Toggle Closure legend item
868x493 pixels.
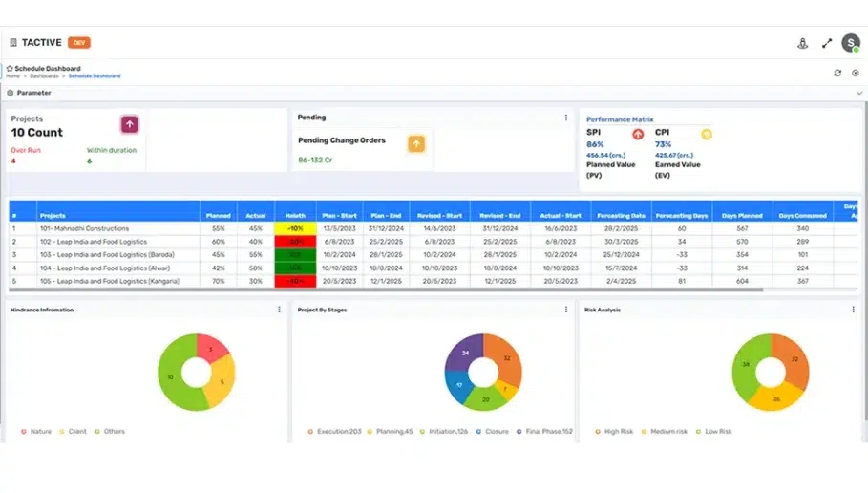pos(492,432)
